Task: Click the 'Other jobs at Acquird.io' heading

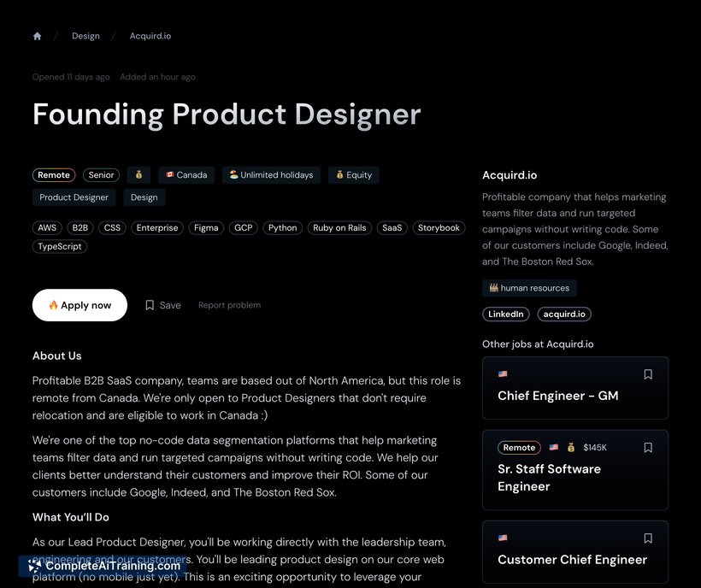Action: point(538,344)
